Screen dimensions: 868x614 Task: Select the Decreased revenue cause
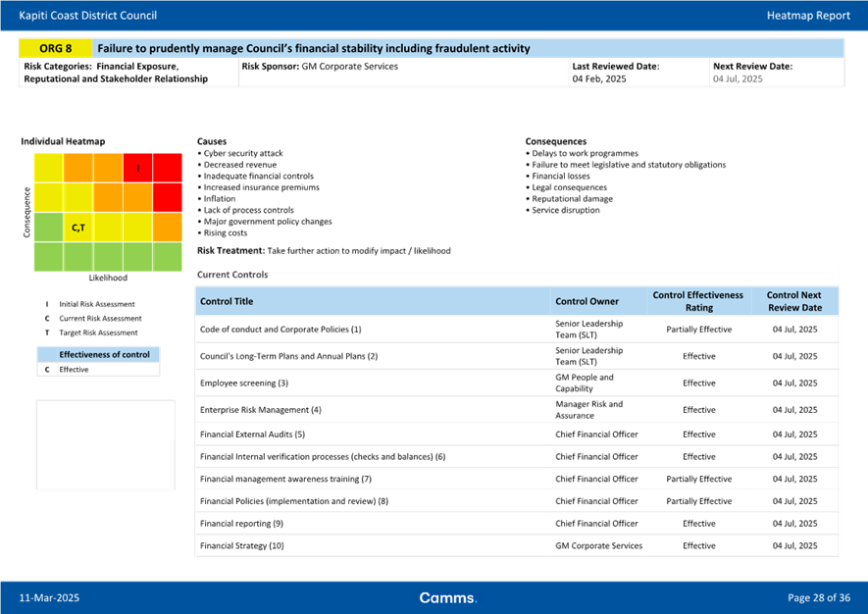(x=239, y=165)
